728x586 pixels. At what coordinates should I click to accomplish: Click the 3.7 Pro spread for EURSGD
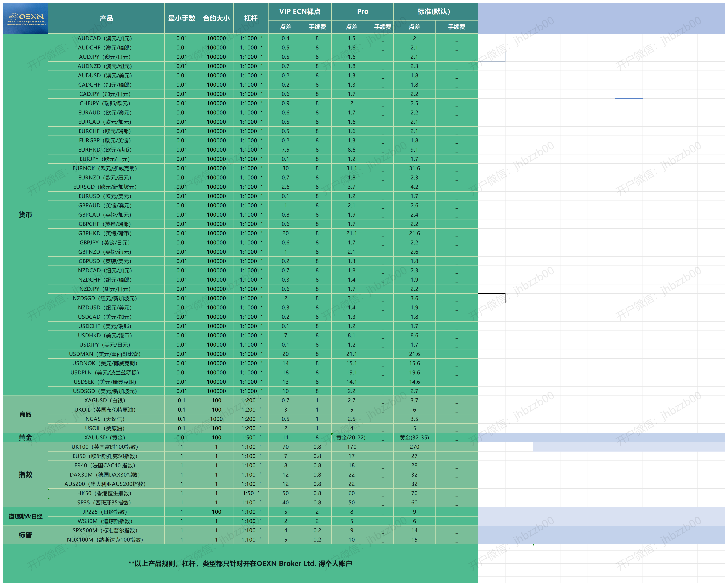tap(352, 187)
